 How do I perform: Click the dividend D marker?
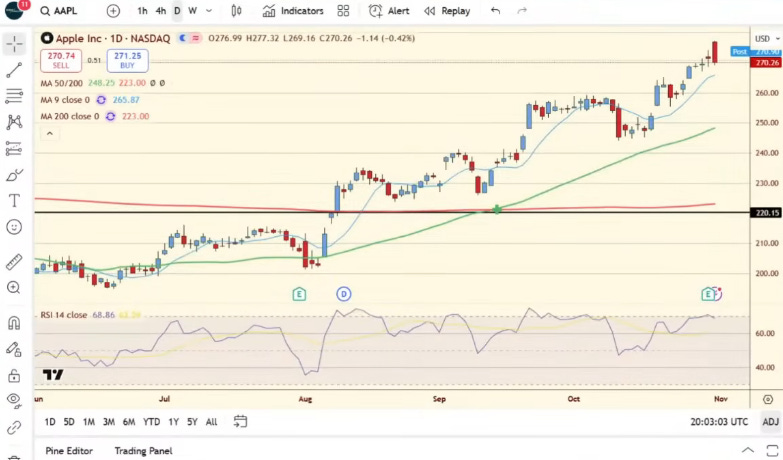pyautogui.click(x=344, y=294)
